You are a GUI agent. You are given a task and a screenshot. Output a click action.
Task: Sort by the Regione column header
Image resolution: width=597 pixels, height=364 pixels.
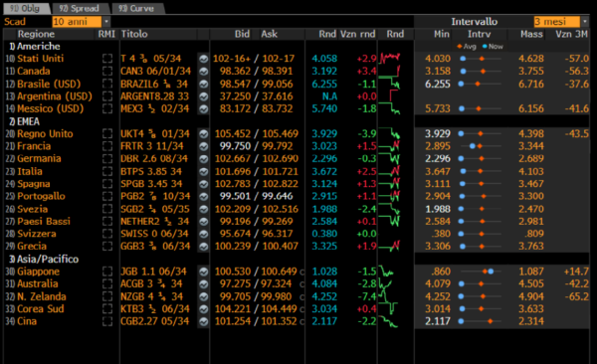point(36,34)
